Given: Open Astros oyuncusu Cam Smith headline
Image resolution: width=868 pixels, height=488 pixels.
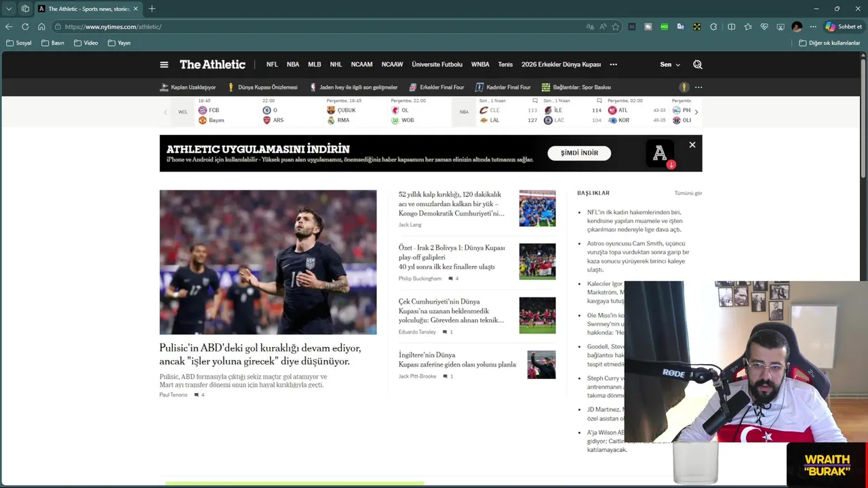Looking at the screenshot, I should pos(638,256).
